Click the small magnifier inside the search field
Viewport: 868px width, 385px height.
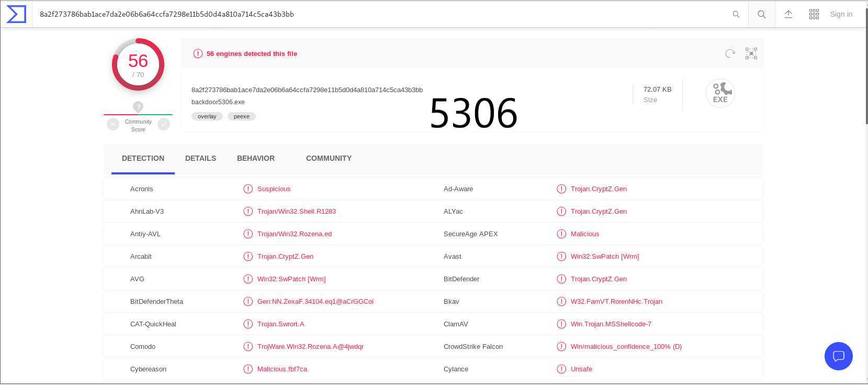tap(736, 15)
